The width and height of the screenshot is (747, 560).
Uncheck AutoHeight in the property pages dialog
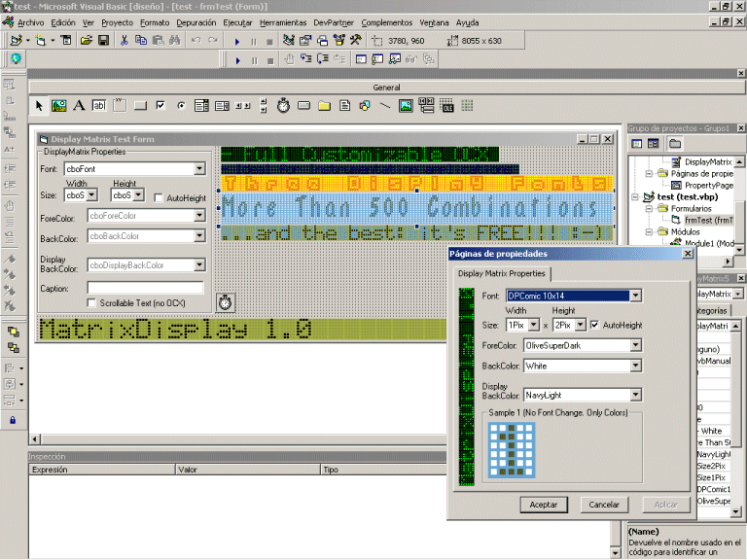click(594, 325)
